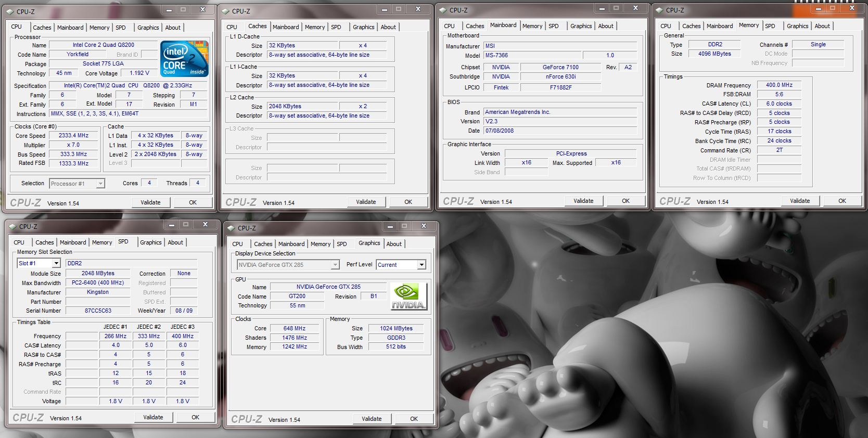Click Validate in the Graphics tab window

[372, 419]
